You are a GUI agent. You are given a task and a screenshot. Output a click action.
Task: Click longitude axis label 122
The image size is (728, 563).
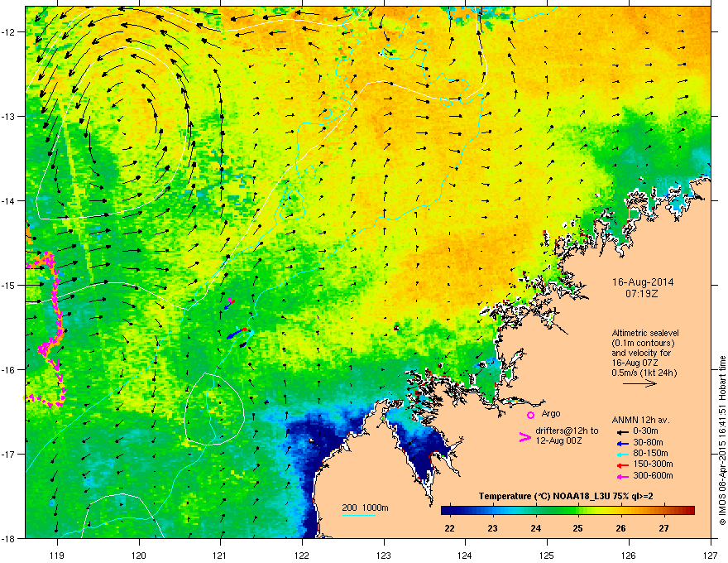tap(302, 555)
